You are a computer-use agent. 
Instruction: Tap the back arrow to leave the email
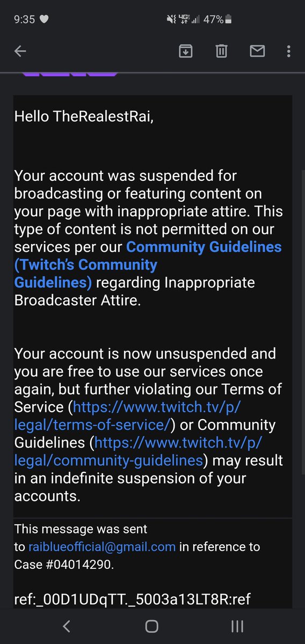(20, 51)
